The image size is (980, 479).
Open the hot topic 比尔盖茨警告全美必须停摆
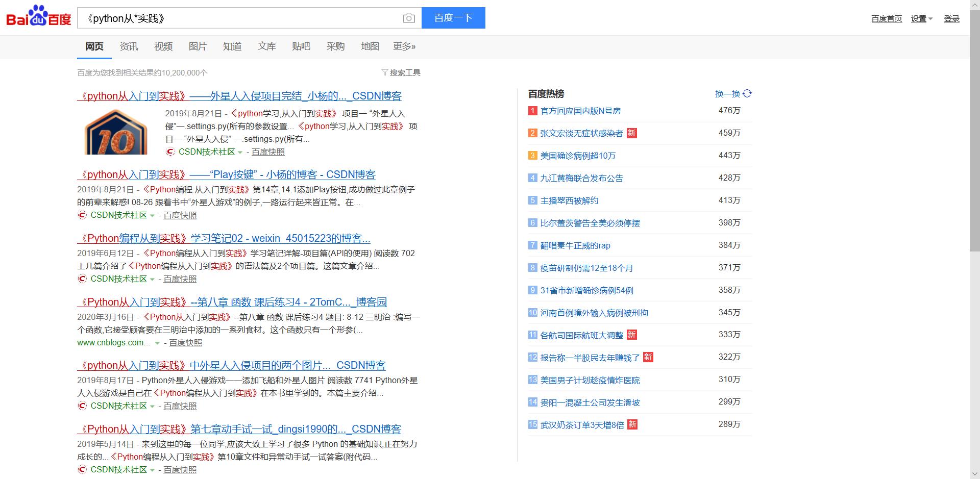[x=591, y=223]
